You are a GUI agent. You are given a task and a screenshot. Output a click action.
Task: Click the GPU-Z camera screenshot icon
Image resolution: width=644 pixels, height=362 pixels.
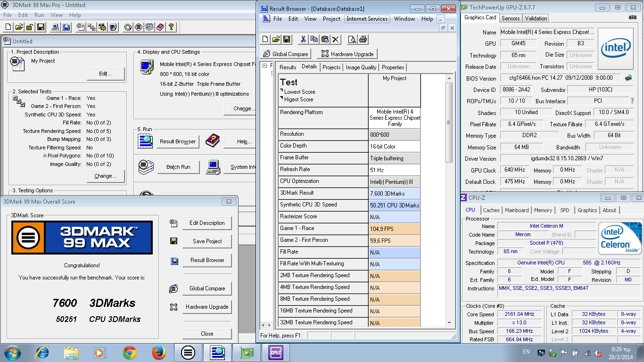click(632, 17)
